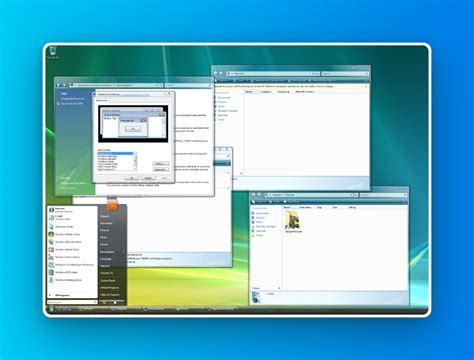Open Music link in Pictures window sidebar
Viewport: 474px width, 360px height.
click(x=259, y=222)
